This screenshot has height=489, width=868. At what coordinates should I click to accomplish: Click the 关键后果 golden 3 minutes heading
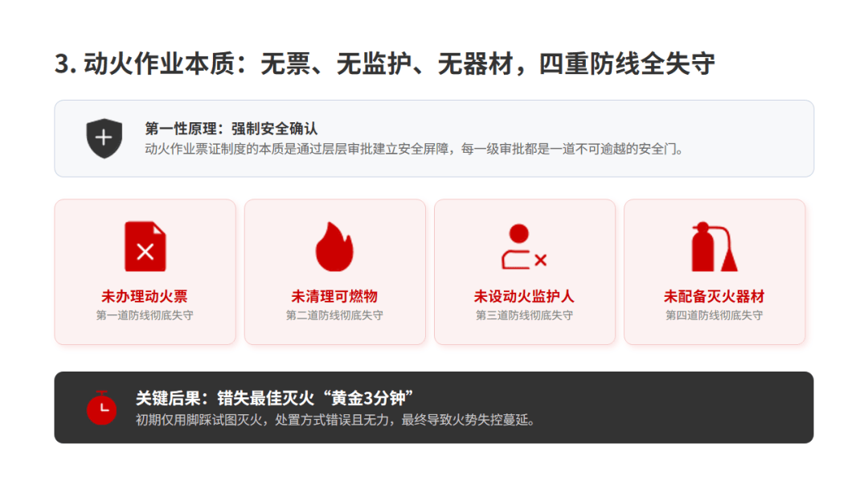275,397
